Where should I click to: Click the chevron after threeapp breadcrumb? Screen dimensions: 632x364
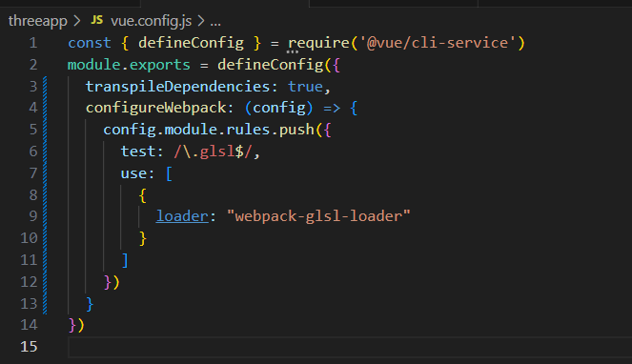tap(77, 21)
